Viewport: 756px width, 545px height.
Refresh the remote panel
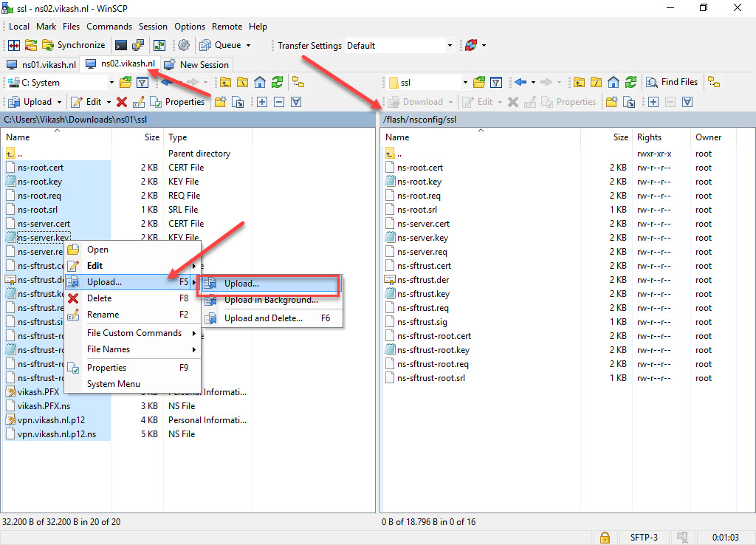click(630, 83)
